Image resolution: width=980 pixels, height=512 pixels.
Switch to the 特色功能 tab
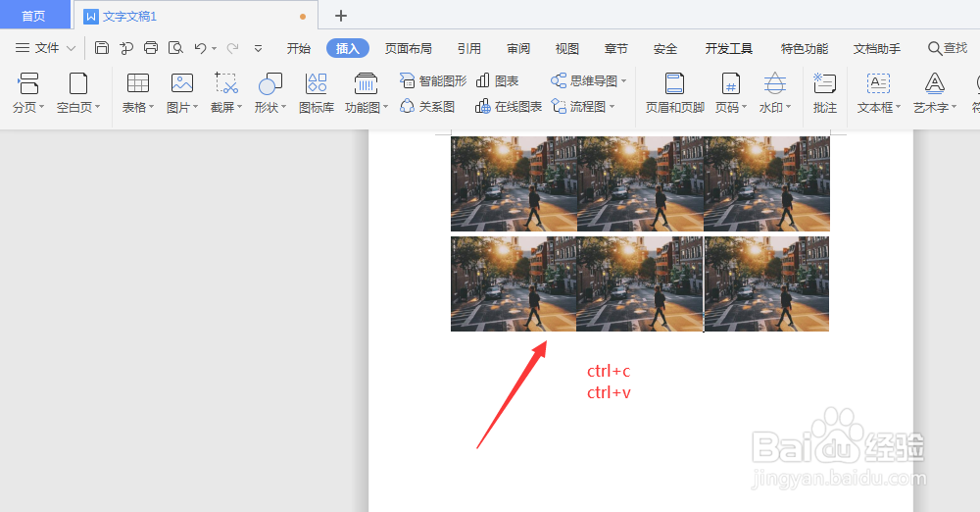coord(805,48)
